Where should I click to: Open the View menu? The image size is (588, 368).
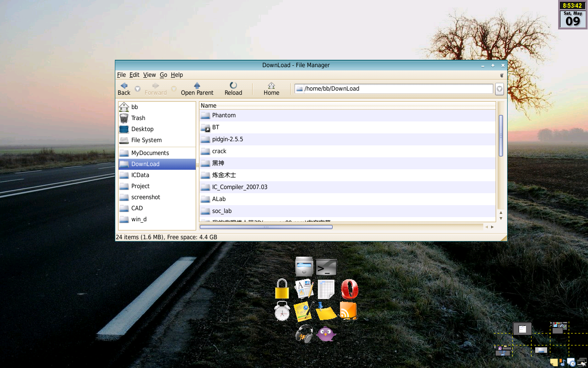point(149,75)
